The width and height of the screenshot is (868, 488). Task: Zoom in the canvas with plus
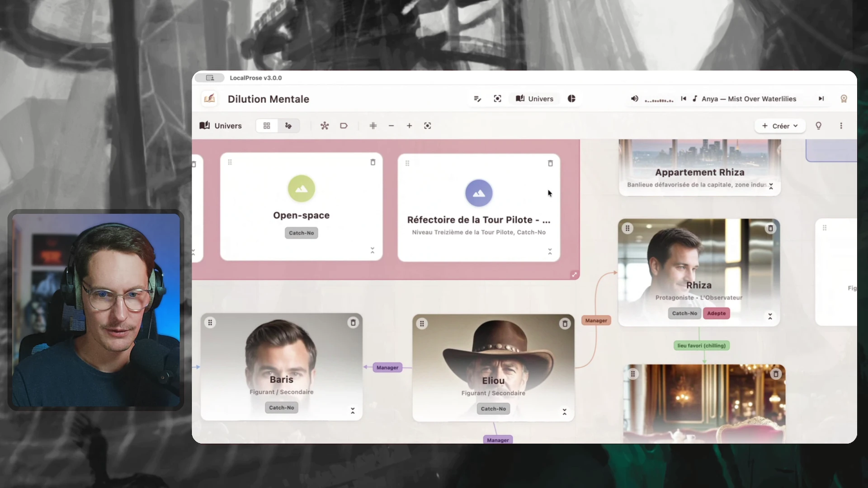[409, 126]
